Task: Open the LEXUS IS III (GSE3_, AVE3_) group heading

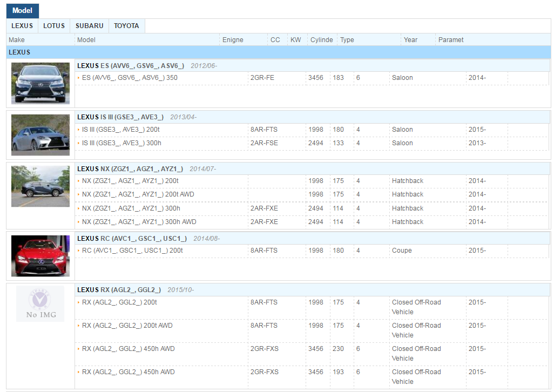Action: pos(120,117)
